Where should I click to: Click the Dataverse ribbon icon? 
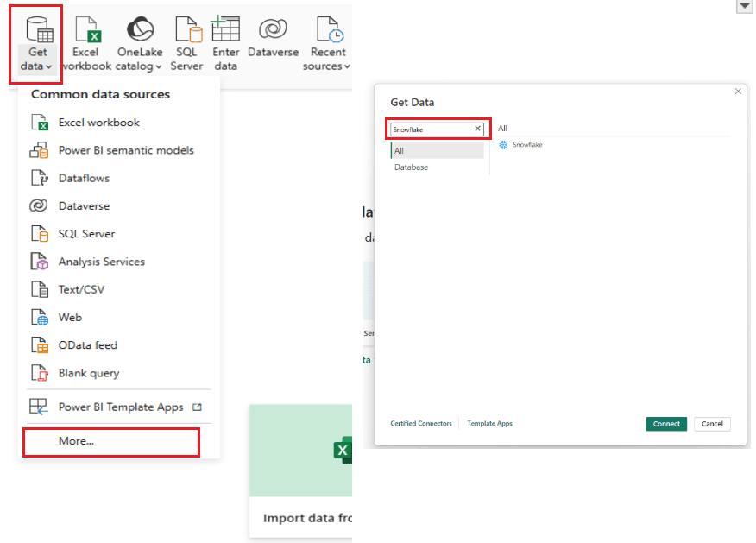[273, 29]
